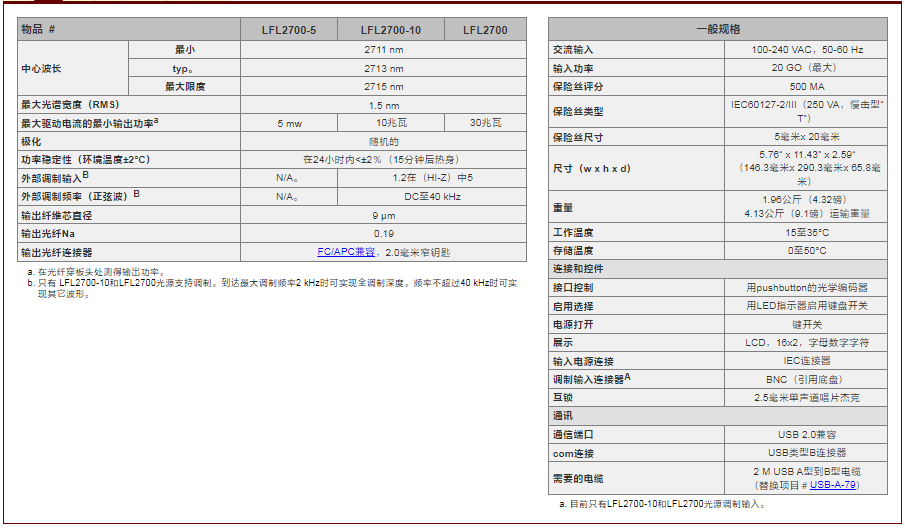This screenshot has width=905, height=528.
Task: Open the USB-A-79 replacement item link
Action: point(833,485)
